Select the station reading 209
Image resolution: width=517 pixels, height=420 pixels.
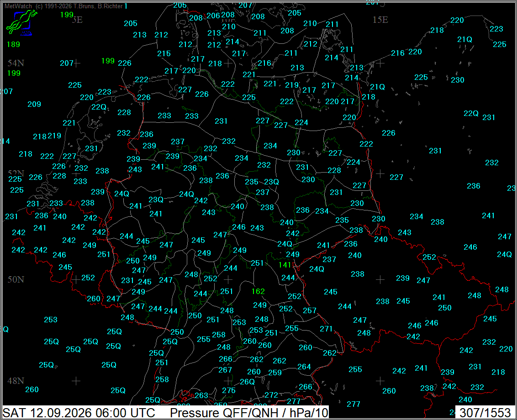click(34, 104)
